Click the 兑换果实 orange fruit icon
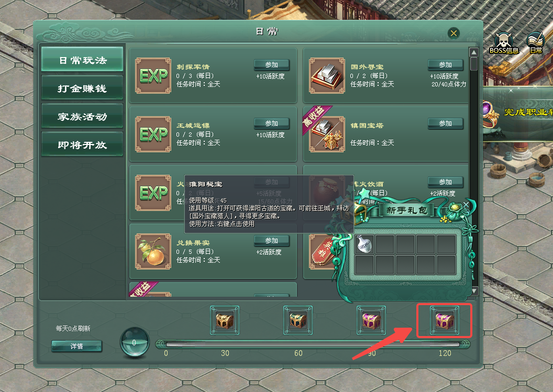Screen dimensions: 553x392 [x=153, y=251]
